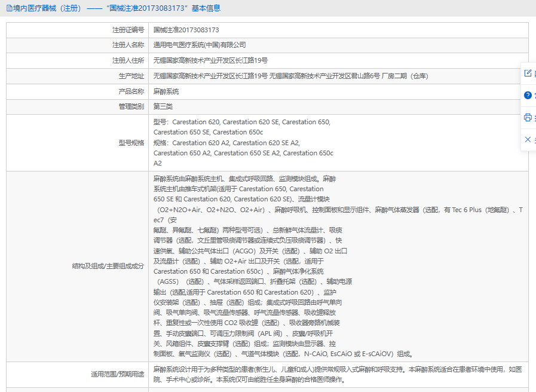Click line mentioning "(AGSS)" 气体采样返回端口

(255, 281)
